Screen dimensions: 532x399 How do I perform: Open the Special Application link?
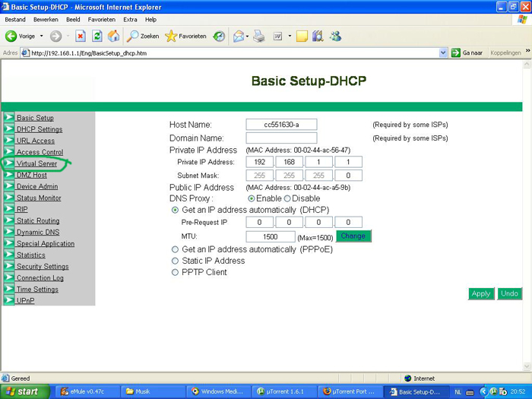pos(46,244)
